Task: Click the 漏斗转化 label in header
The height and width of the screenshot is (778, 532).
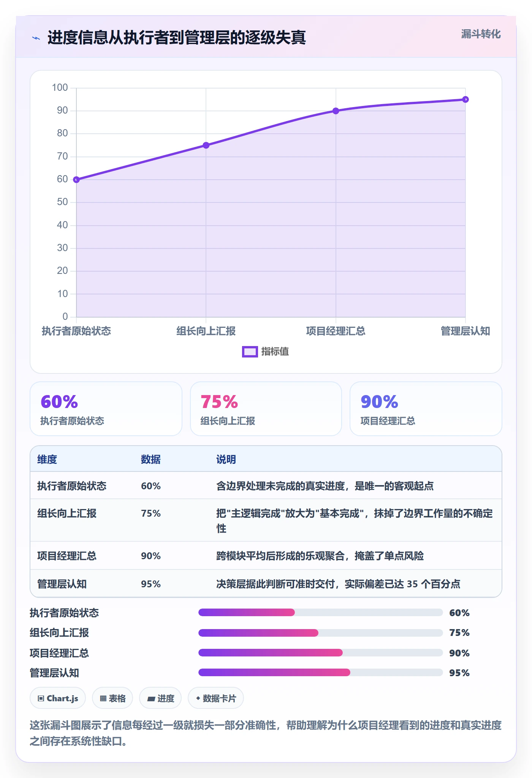Action: (x=481, y=34)
